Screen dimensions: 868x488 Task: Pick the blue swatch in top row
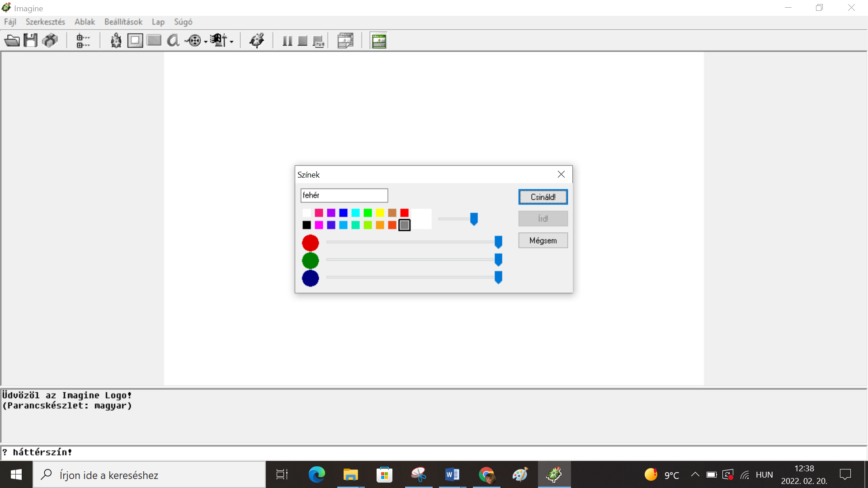point(343,213)
